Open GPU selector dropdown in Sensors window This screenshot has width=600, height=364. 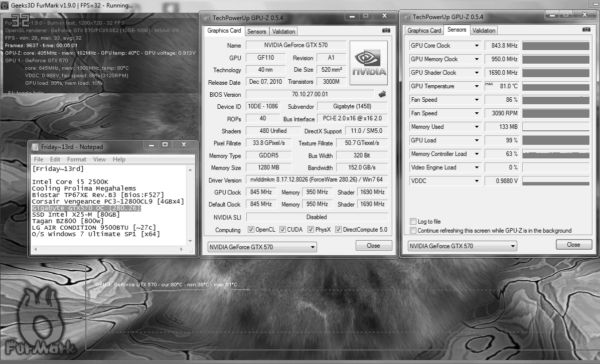pos(462,246)
